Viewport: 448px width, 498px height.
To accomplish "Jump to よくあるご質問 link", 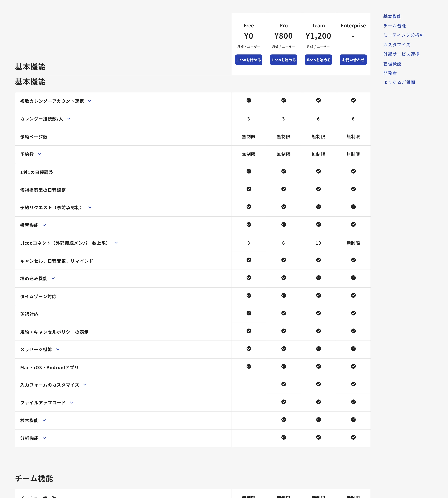I will click(x=399, y=82).
